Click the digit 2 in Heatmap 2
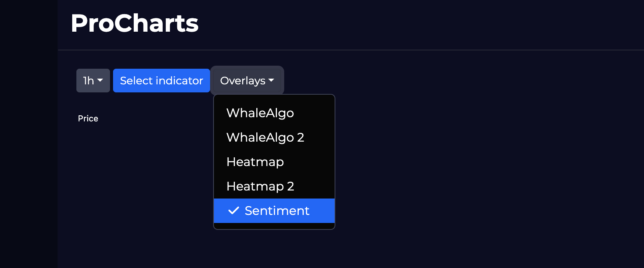The image size is (644, 268). (x=291, y=186)
